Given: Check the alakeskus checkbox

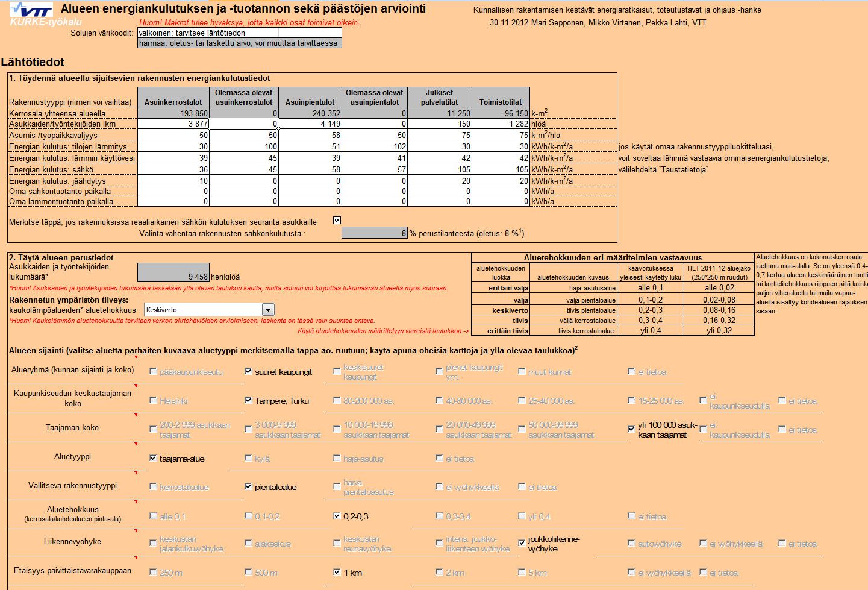Looking at the screenshot, I should coord(248,543).
